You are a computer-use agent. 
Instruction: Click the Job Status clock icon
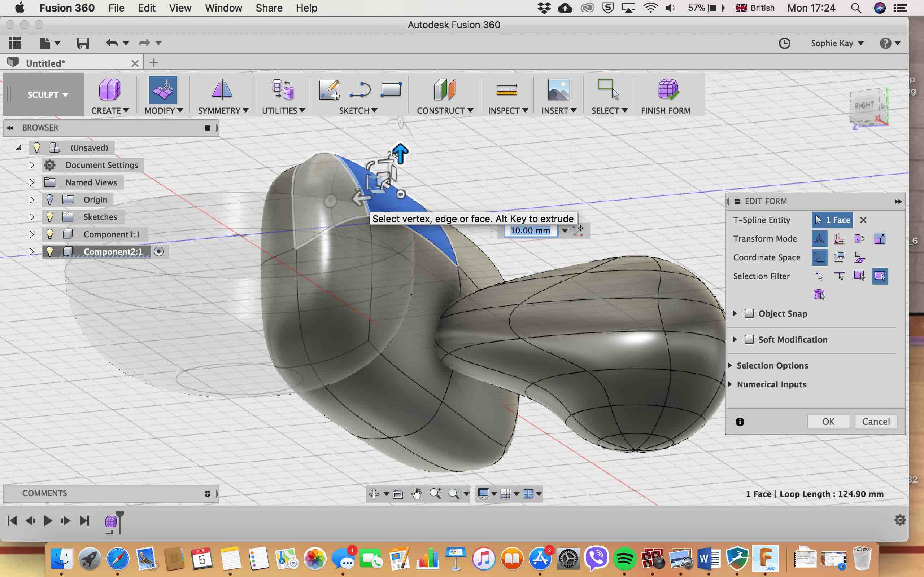click(784, 43)
